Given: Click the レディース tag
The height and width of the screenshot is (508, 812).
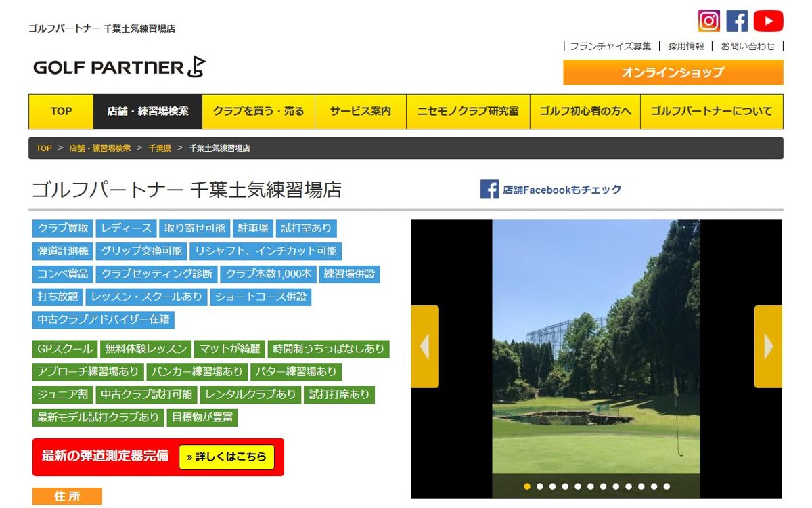Looking at the screenshot, I should (127, 228).
